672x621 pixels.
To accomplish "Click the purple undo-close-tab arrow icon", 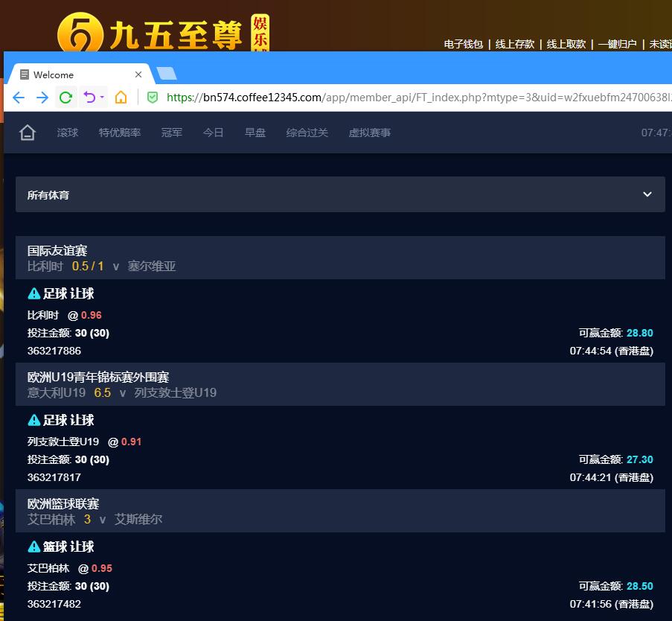I will pyautogui.click(x=89, y=98).
